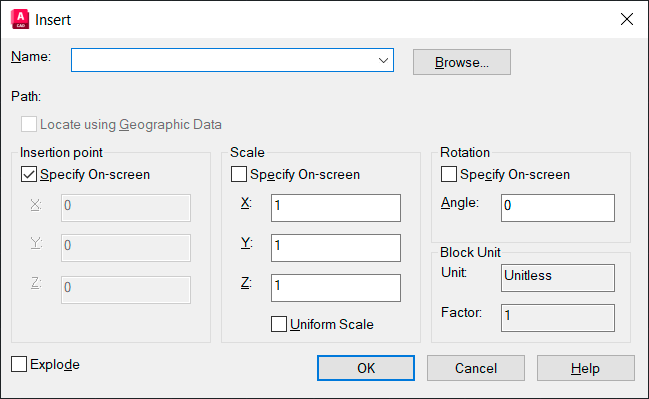Click the AutoCAD icon in title bar
The height and width of the screenshot is (399, 649).
tap(20, 19)
